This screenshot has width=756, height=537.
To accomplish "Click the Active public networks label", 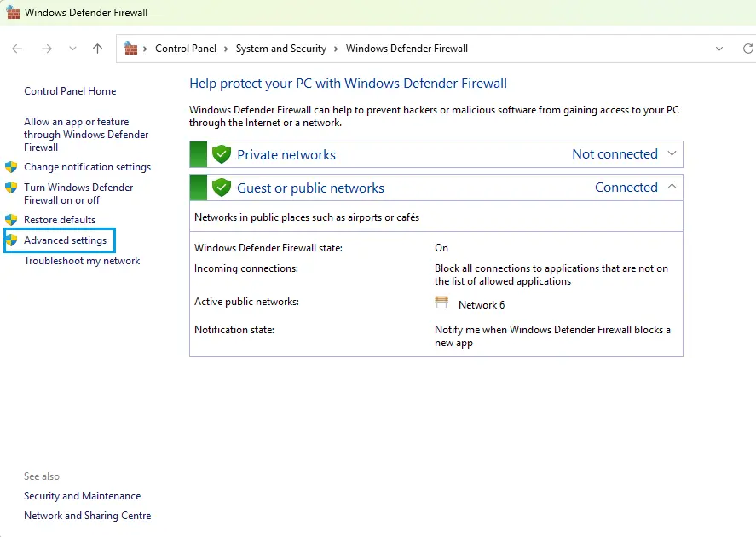I will pyautogui.click(x=246, y=302).
